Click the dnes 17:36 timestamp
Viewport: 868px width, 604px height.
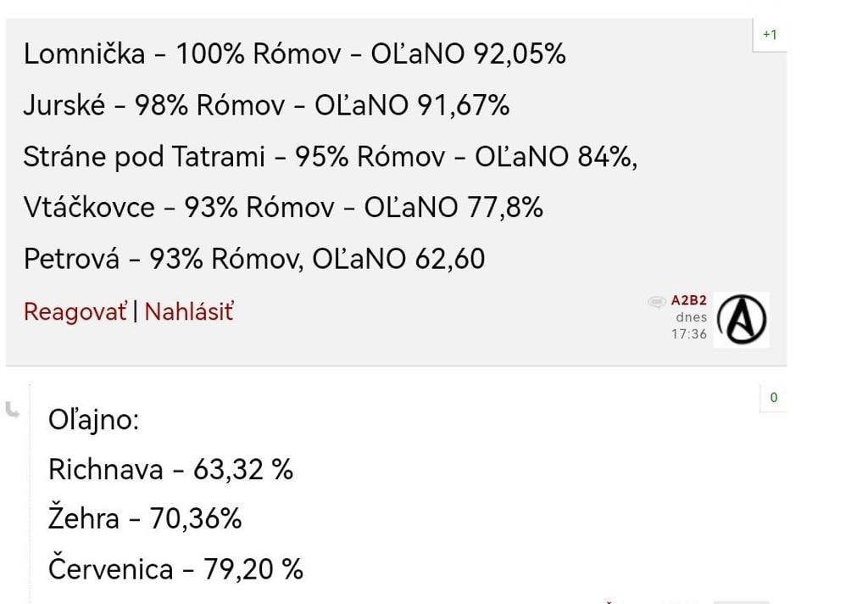[691, 326]
